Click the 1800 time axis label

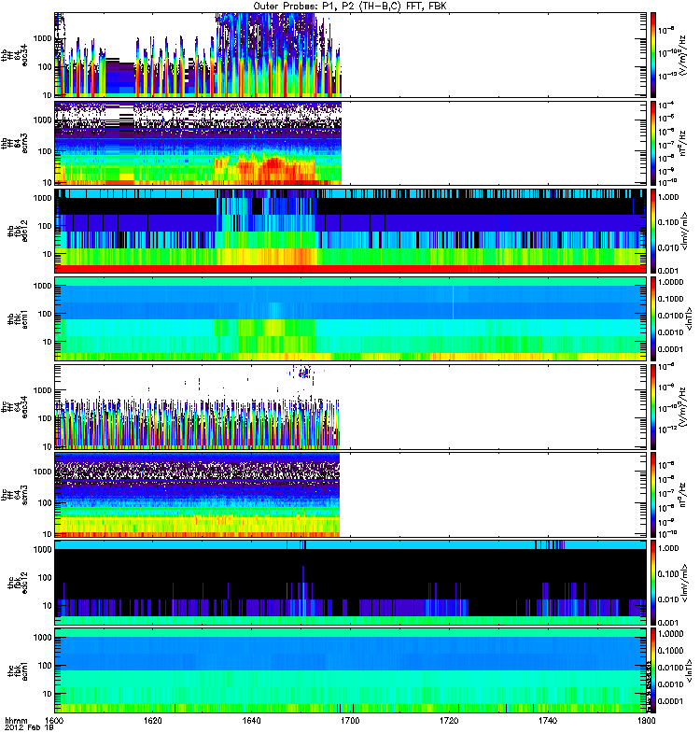[646, 720]
